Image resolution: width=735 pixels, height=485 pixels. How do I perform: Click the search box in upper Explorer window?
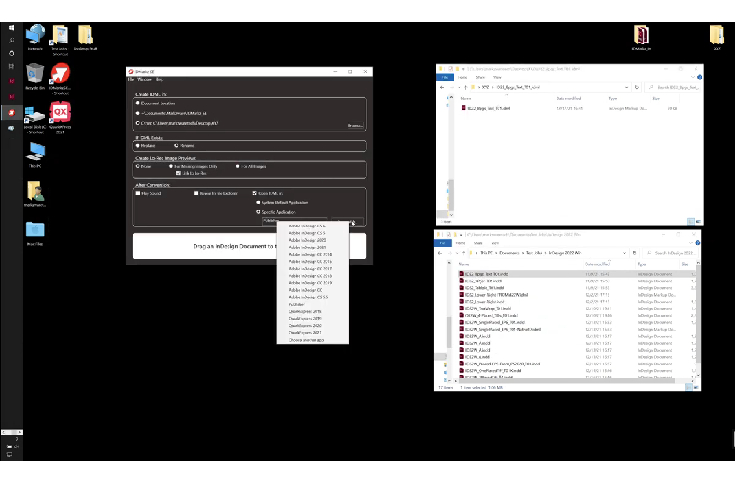(x=673, y=87)
